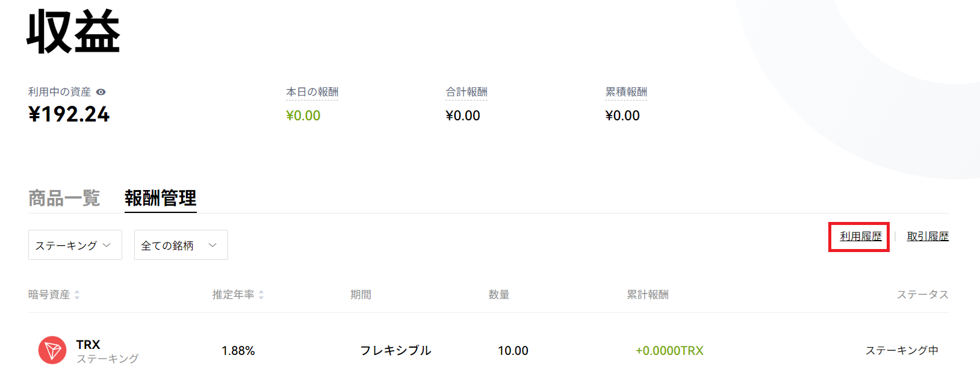The width and height of the screenshot is (980, 391).
Task: Switch to 商品一覧 tab
Action: pos(64,198)
